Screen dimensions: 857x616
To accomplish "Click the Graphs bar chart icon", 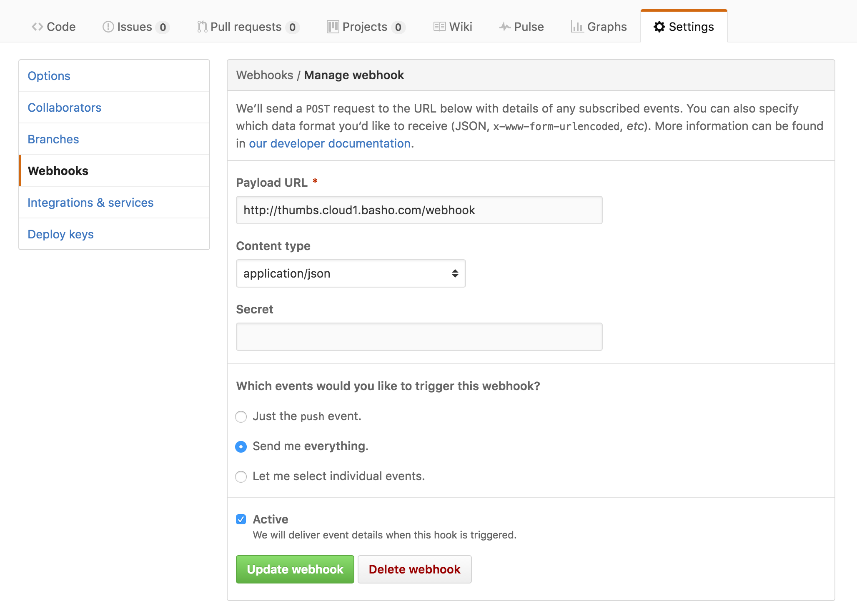I will (577, 27).
